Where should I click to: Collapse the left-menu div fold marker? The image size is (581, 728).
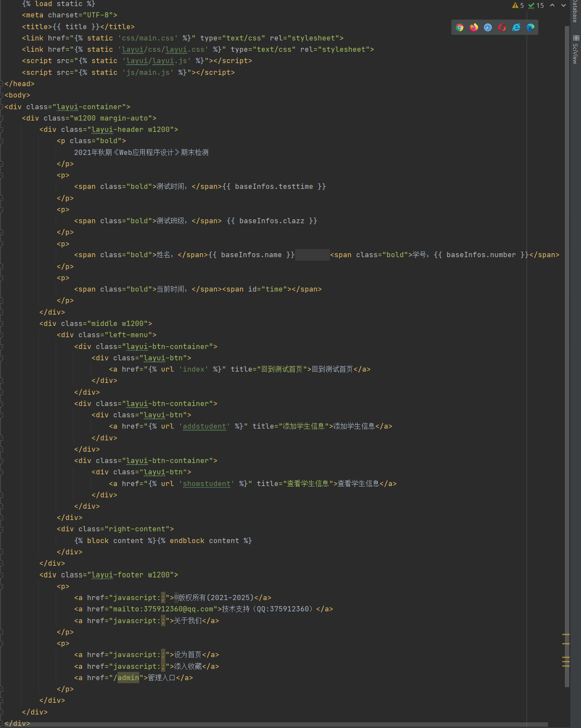2,335
